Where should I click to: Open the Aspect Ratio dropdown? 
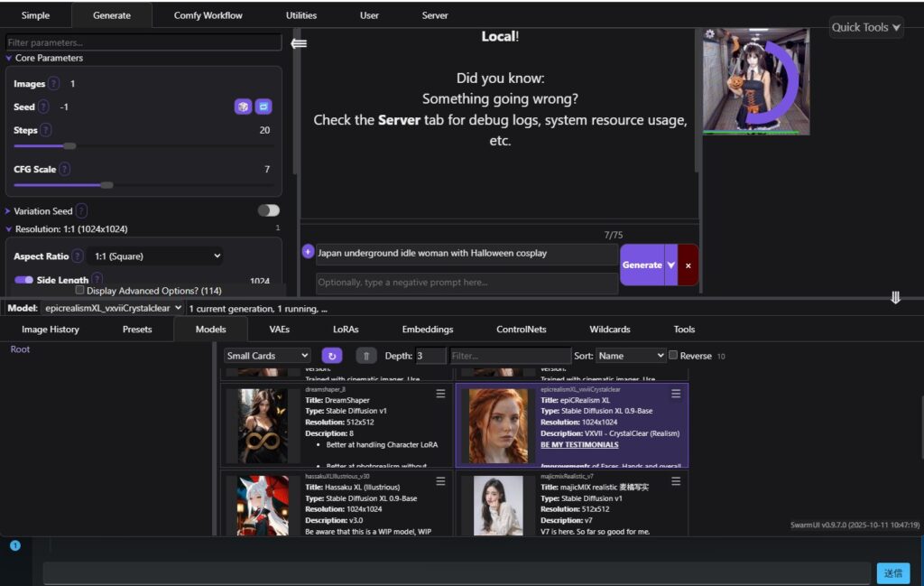(x=154, y=256)
